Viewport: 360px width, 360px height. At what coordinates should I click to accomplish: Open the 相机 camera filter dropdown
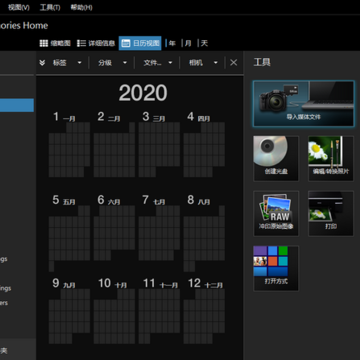click(203, 63)
